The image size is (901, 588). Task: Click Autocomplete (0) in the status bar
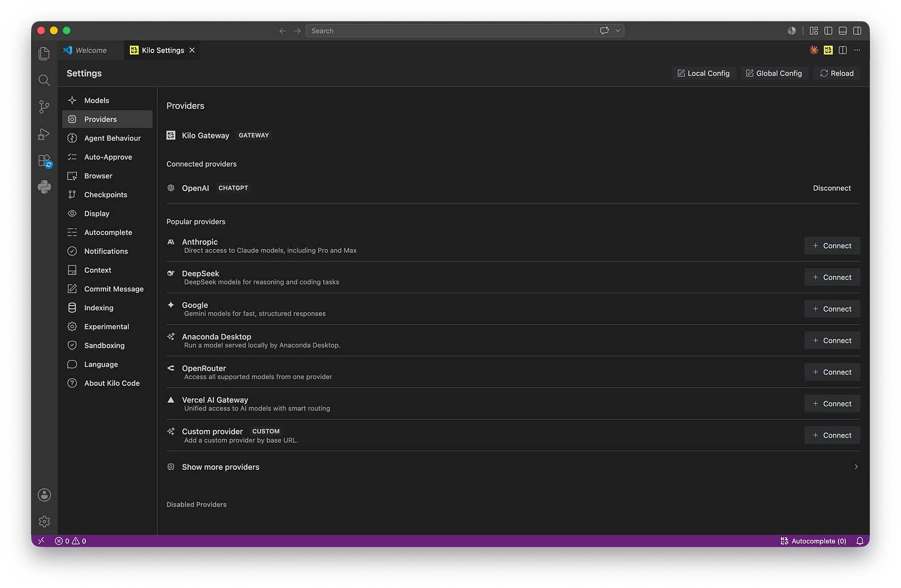[813, 541]
